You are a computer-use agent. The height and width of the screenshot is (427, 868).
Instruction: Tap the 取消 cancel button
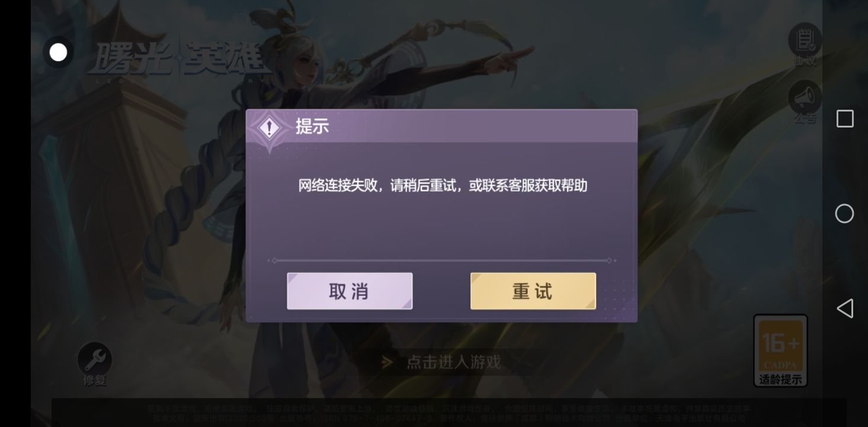click(x=350, y=291)
